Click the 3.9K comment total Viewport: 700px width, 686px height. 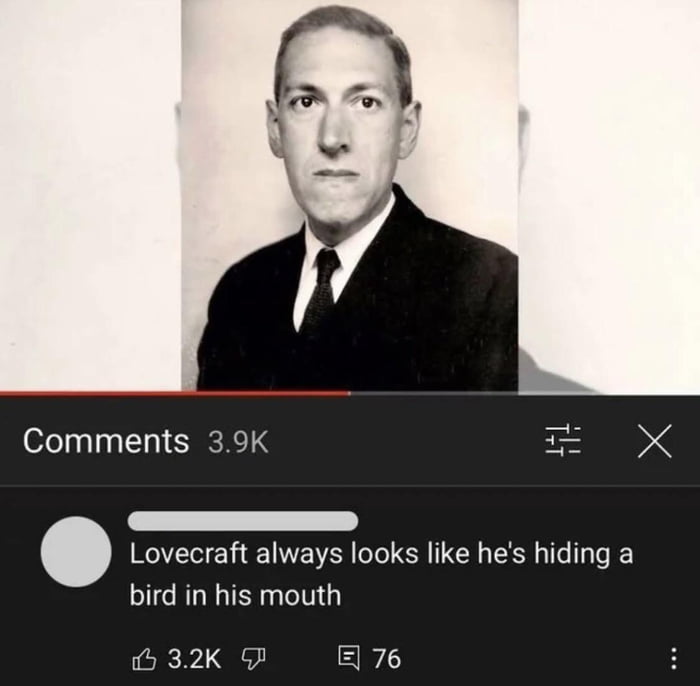[238, 442]
